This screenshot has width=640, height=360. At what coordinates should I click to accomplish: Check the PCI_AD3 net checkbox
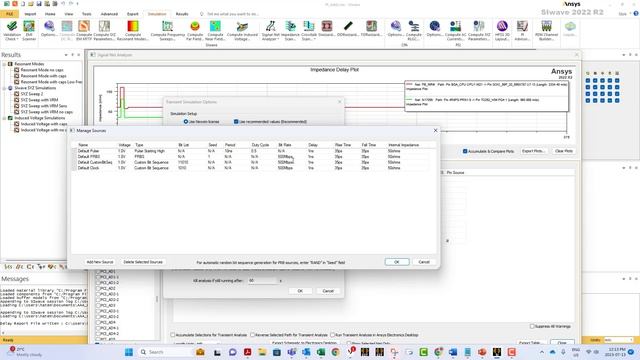click(98, 305)
